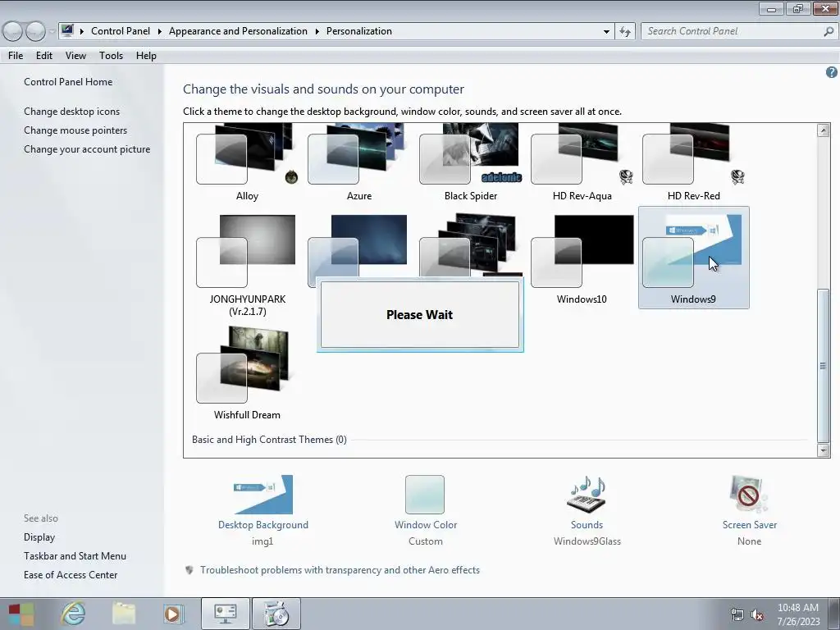The height and width of the screenshot is (630, 840).
Task: Open the Sounds keyboard icon
Action: pos(587,495)
